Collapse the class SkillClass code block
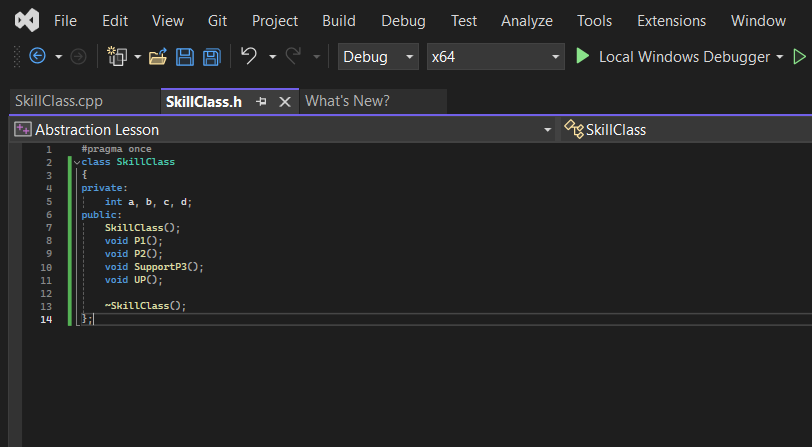 pos(77,163)
